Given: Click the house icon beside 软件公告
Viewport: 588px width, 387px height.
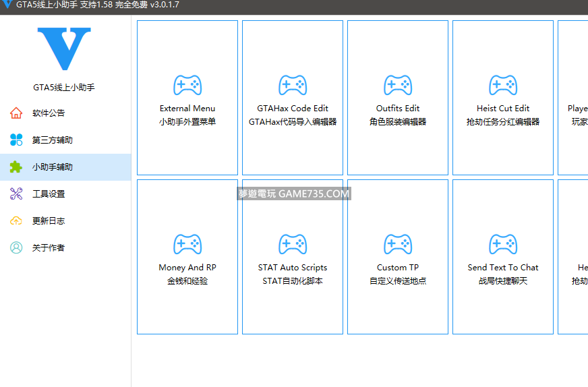Looking at the screenshot, I should [x=16, y=113].
